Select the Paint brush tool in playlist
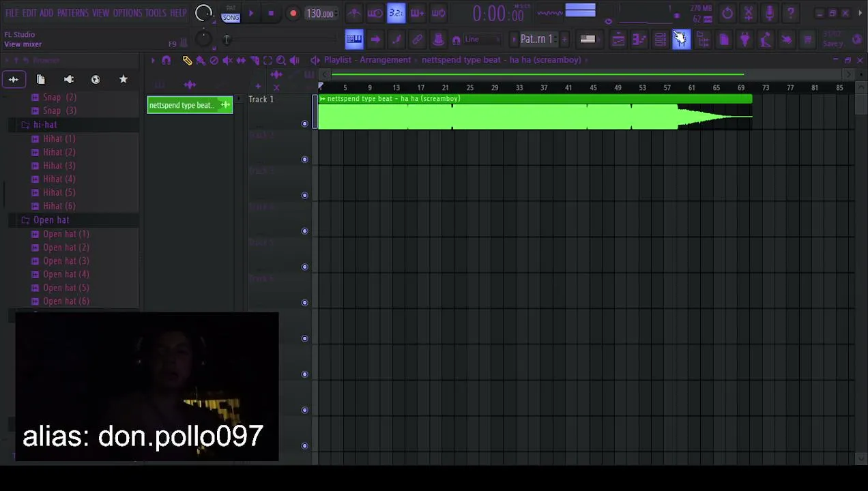Viewport: 868px width, 491px height. [x=201, y=60]
